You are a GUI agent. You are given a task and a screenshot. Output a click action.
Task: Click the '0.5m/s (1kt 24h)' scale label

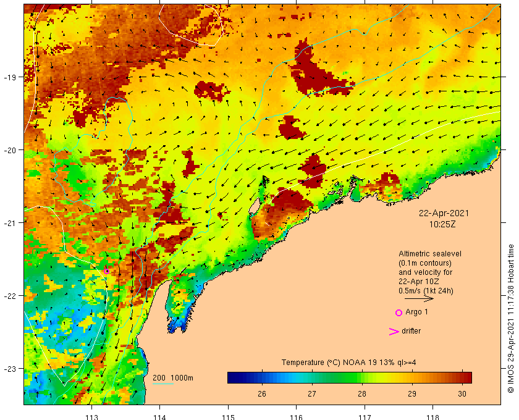tap(426, 291)
